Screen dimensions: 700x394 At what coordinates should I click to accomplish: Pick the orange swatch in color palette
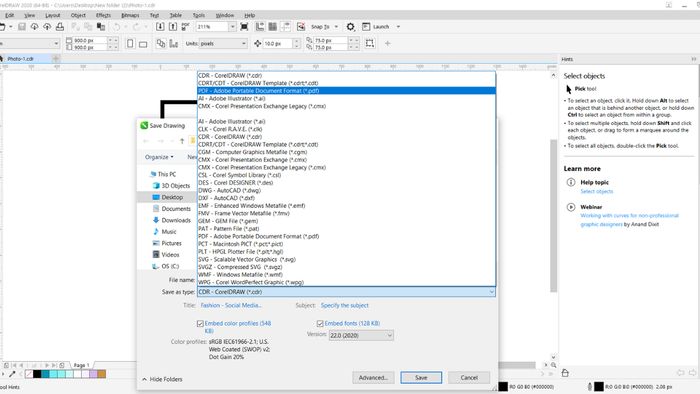pyautogui.click(x=102, y=374)
